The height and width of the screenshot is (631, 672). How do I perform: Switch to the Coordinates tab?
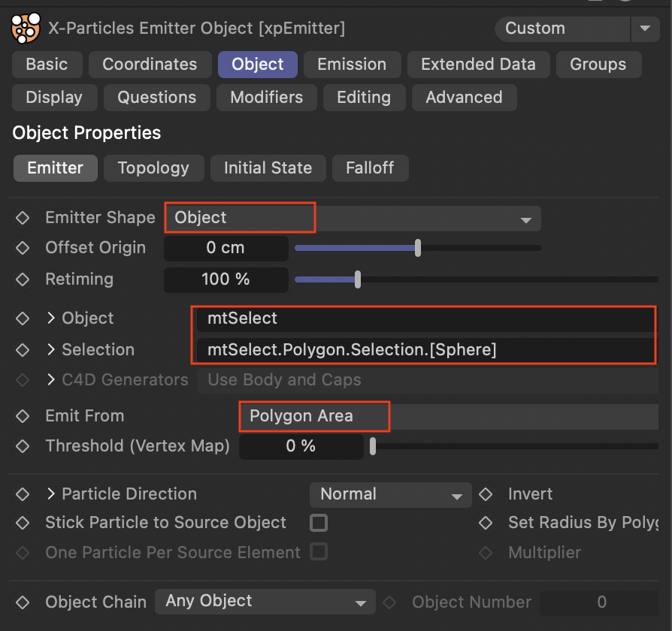150,65
